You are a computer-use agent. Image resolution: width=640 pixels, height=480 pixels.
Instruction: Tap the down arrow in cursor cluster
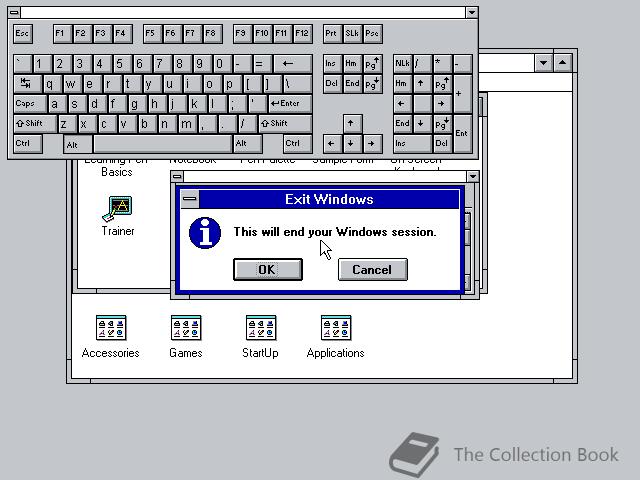(x=351, y=144)
